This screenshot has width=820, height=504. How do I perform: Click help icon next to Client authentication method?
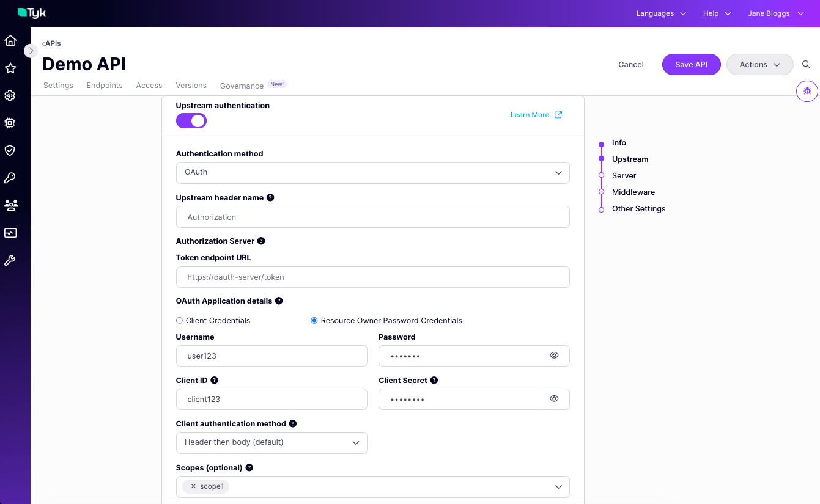[293, 424]
